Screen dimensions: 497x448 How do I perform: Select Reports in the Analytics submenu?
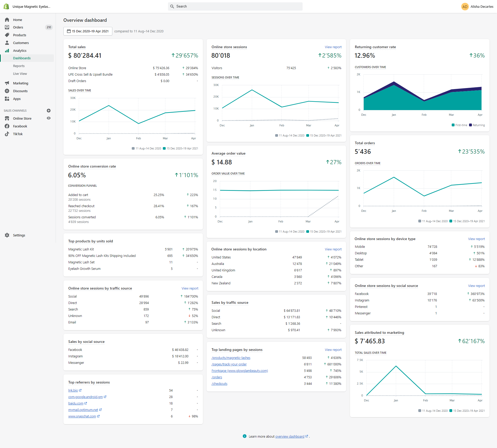[19, 66]
